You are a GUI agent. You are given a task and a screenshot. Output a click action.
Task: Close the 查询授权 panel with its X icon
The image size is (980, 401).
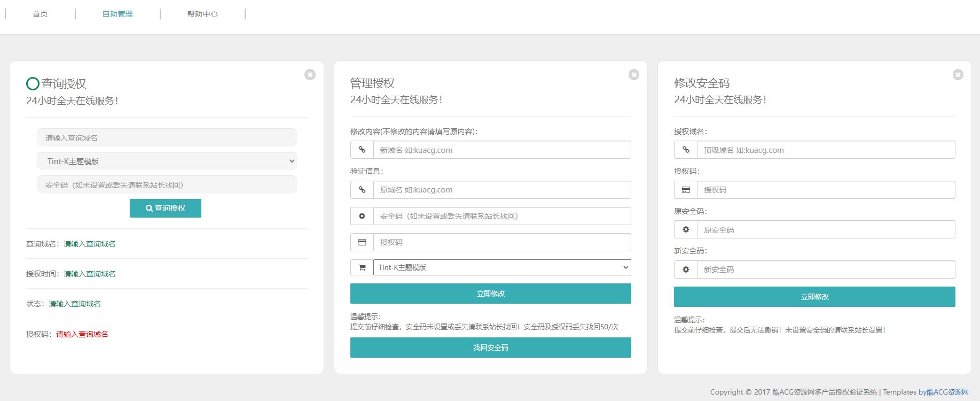coord(310,75)
